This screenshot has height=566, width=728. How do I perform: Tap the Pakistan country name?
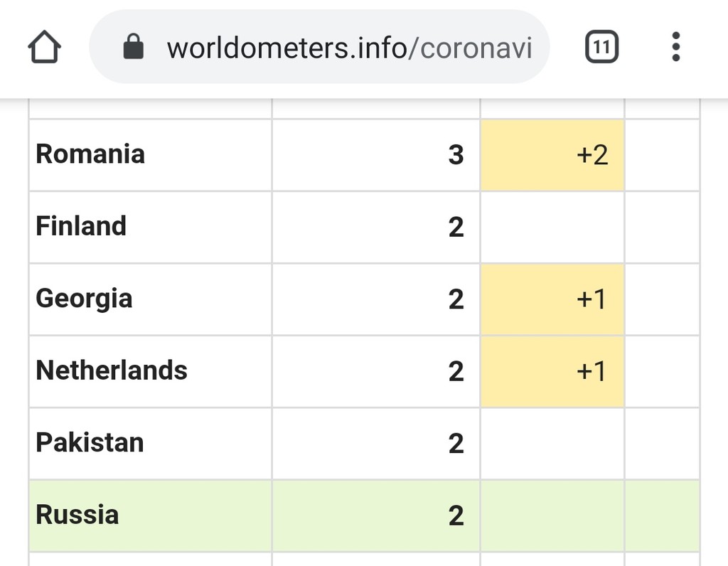(90, 442)
